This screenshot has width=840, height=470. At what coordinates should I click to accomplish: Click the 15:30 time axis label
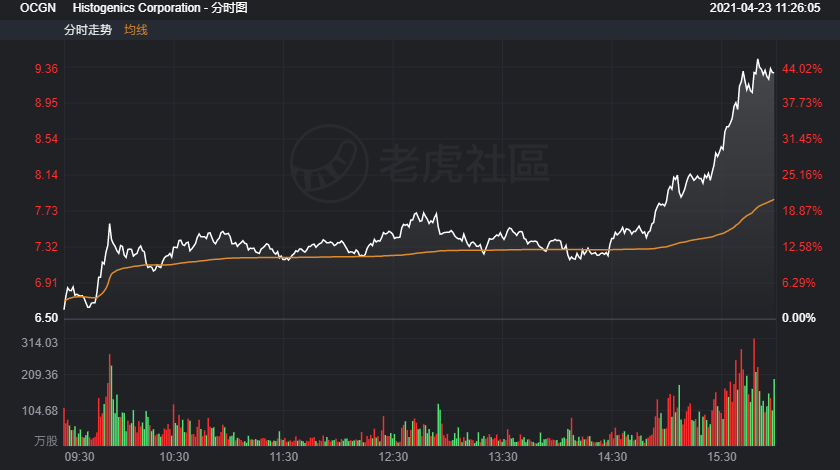click(722, 457)
